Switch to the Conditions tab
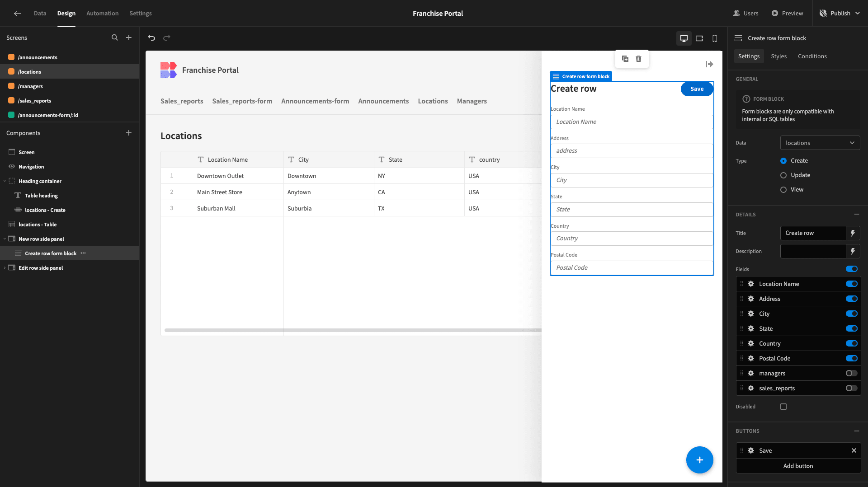Screen dimensions: 868x487 812,56
